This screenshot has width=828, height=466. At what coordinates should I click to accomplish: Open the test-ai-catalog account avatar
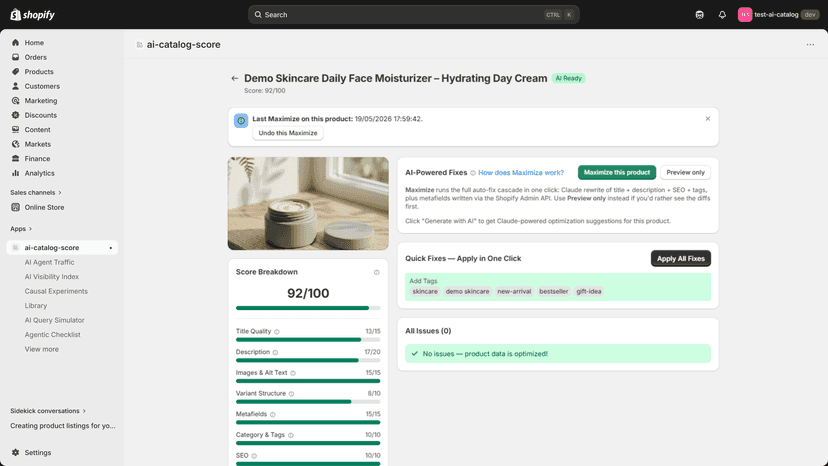[745, 15]
